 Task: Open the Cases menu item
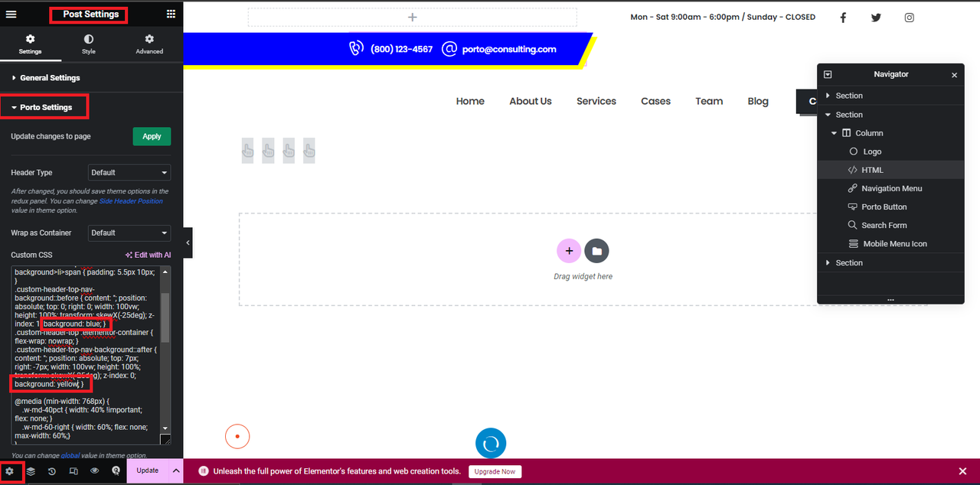pos(655,101)
